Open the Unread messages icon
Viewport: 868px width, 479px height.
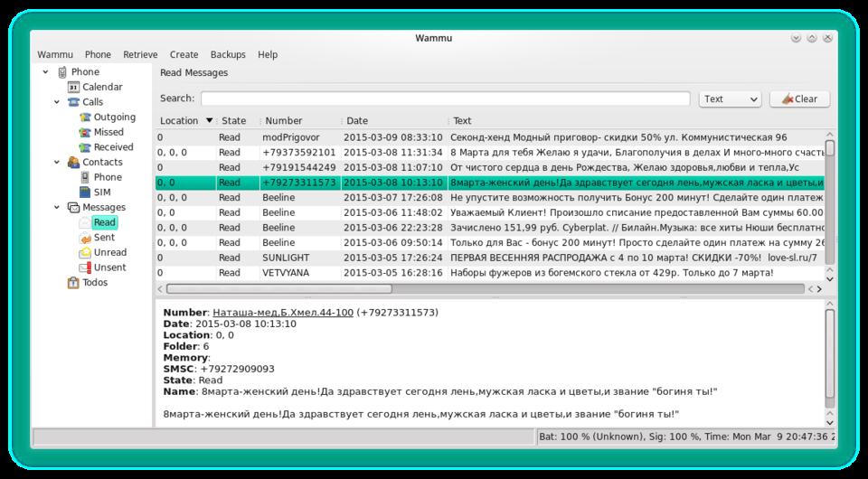[85, 253]
